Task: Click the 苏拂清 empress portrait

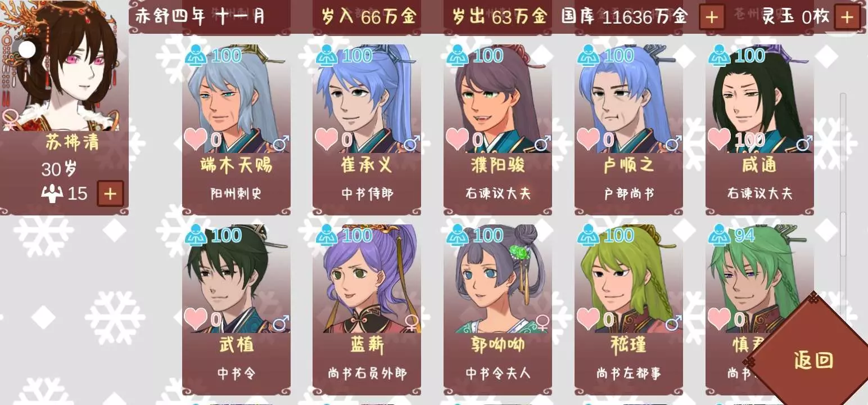Action: click(64, 65)
